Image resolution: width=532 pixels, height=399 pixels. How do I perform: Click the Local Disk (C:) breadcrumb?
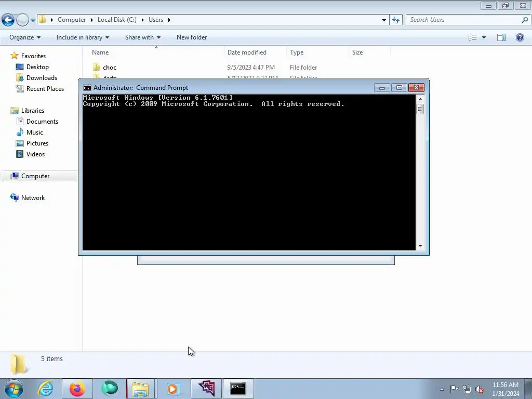[x=117, y=20]
